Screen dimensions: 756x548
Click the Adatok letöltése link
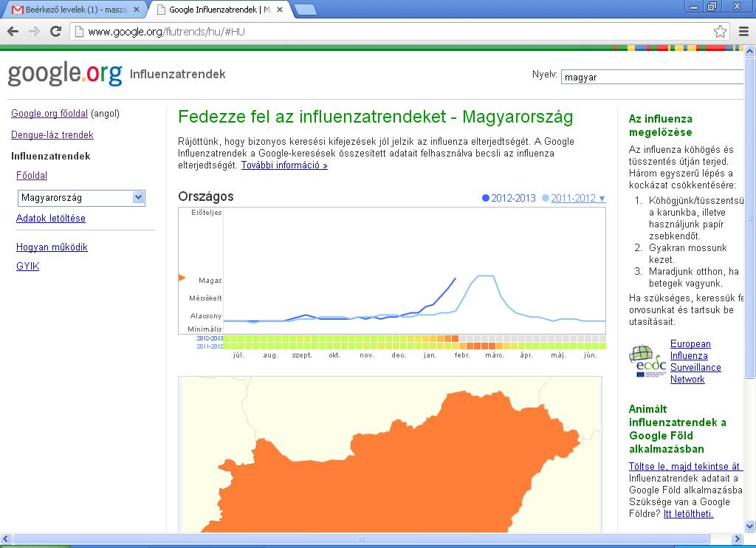[51, 219]
